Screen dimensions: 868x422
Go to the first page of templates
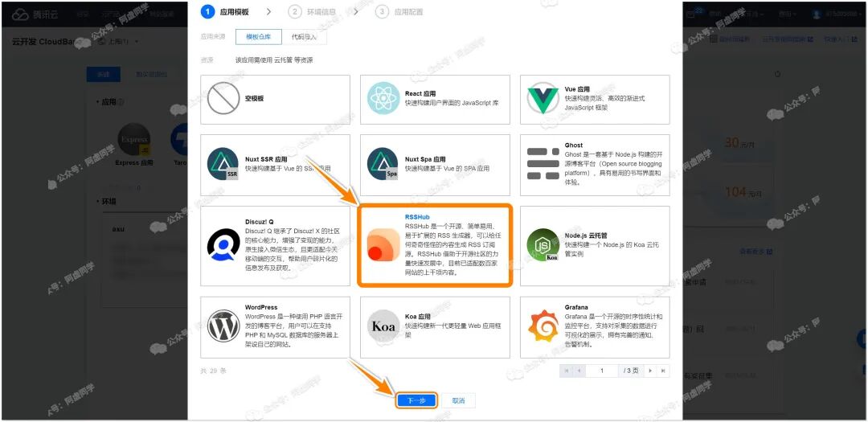566,371
